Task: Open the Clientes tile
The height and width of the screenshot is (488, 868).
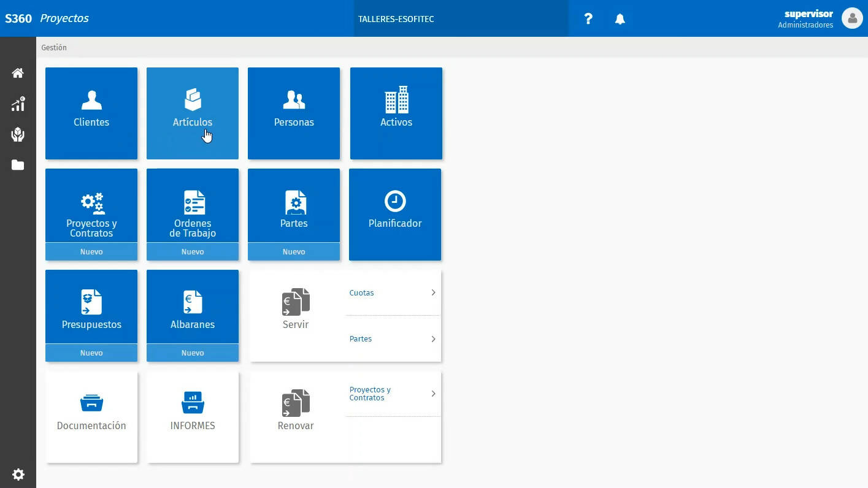Action: pos(91,113)
